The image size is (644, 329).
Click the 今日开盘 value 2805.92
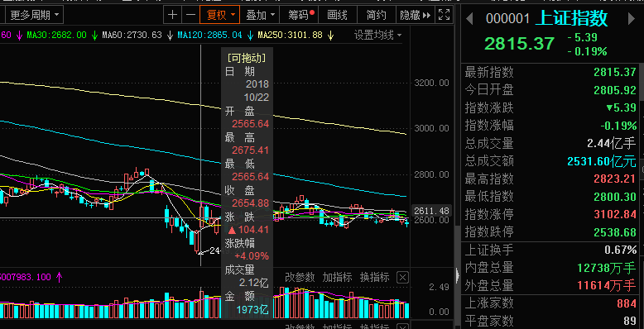(x=615, y=90)
